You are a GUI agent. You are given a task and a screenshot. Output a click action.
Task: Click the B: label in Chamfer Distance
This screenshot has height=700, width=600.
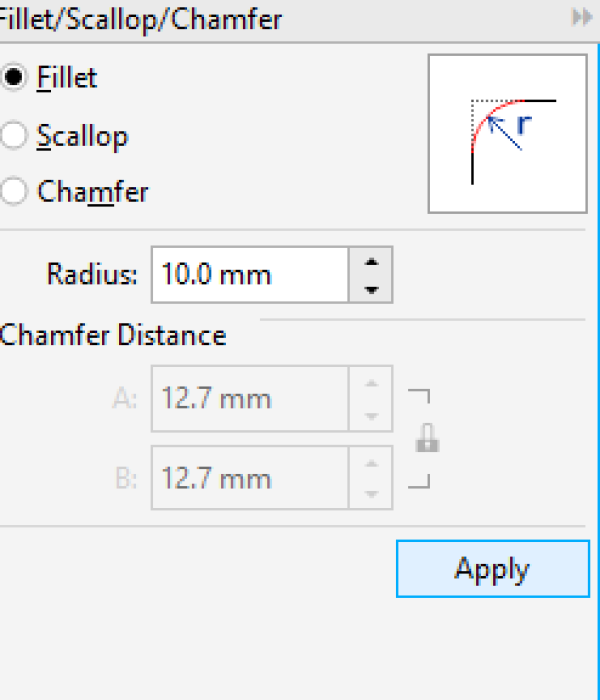coord(125,480)
